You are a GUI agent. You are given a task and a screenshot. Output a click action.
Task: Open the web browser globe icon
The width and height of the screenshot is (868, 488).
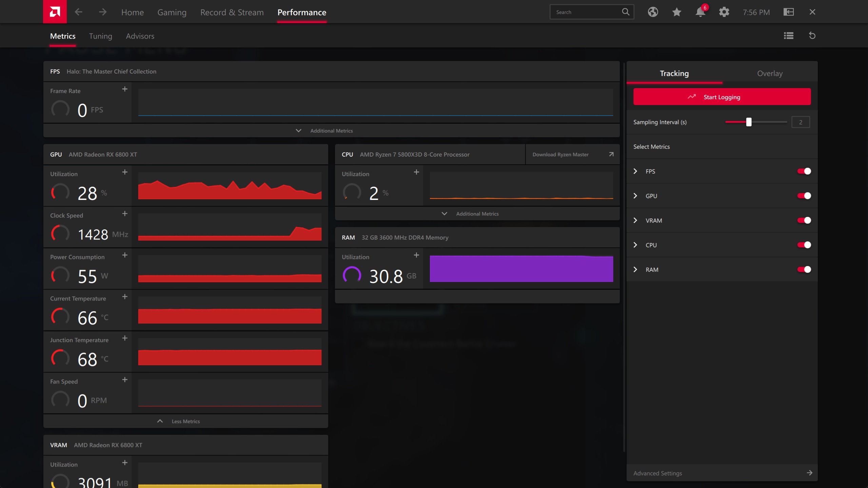(653, 12)
